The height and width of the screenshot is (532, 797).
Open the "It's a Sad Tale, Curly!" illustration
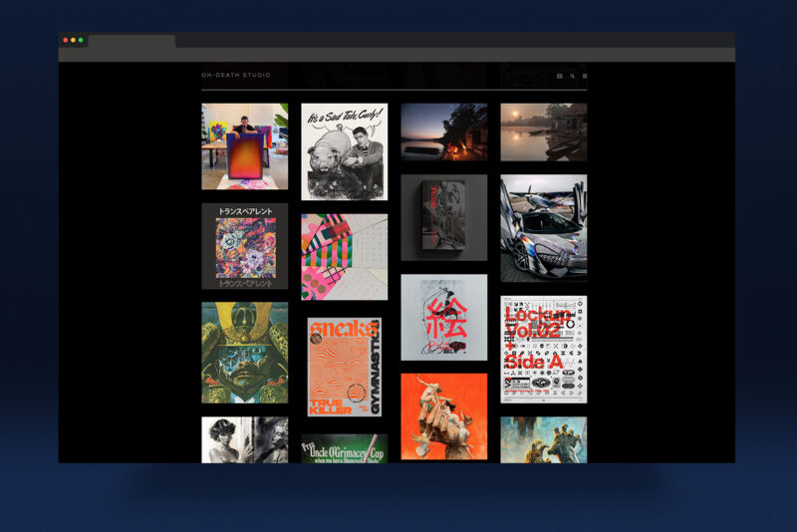click(x=344, y=151)
